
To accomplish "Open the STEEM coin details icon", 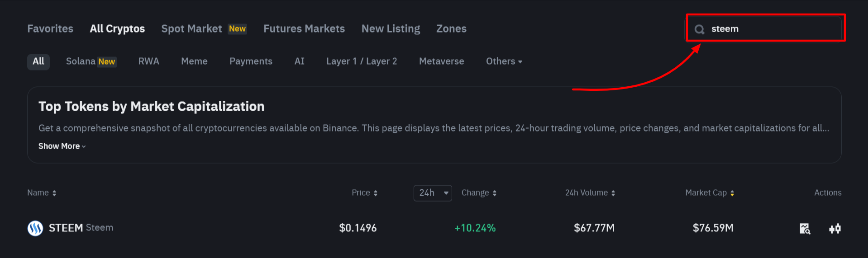I will [x=805, y=229].
